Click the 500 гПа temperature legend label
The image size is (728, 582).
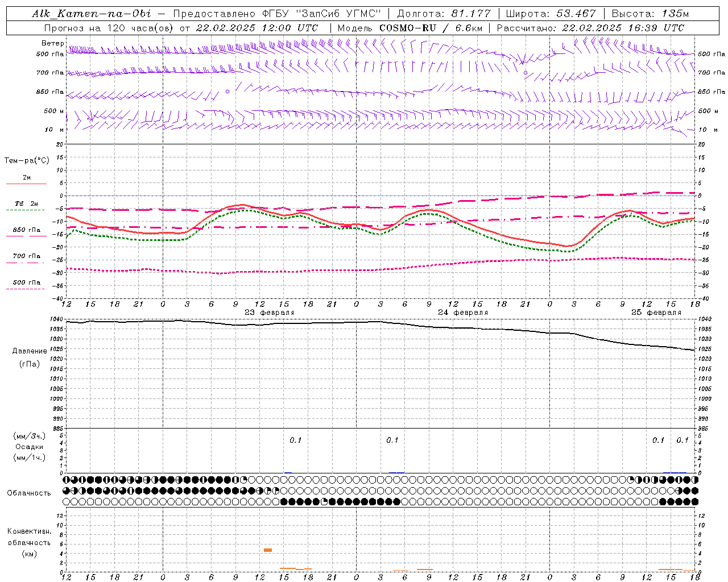click(27, 282)
